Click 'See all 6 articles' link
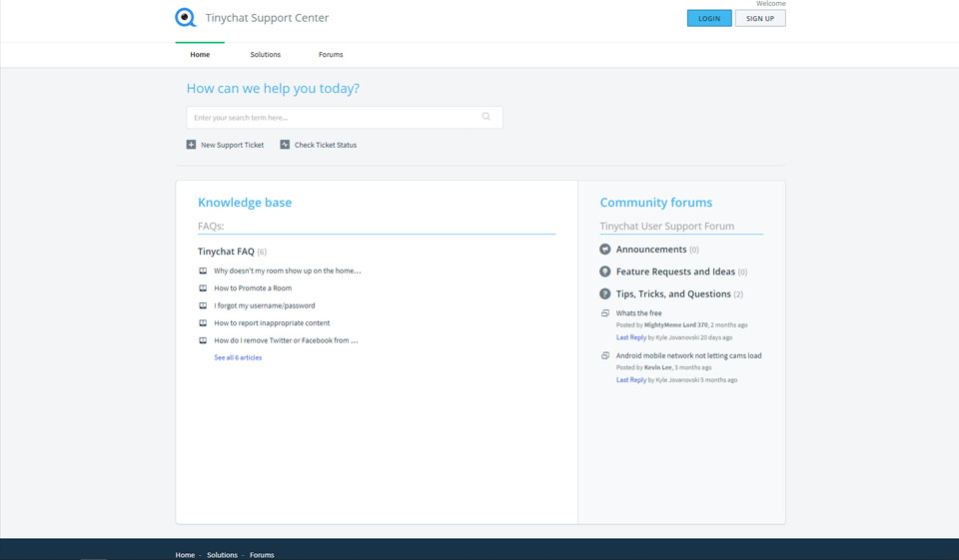The height and width of the screenshot is (560, 959). pos(238,357)
